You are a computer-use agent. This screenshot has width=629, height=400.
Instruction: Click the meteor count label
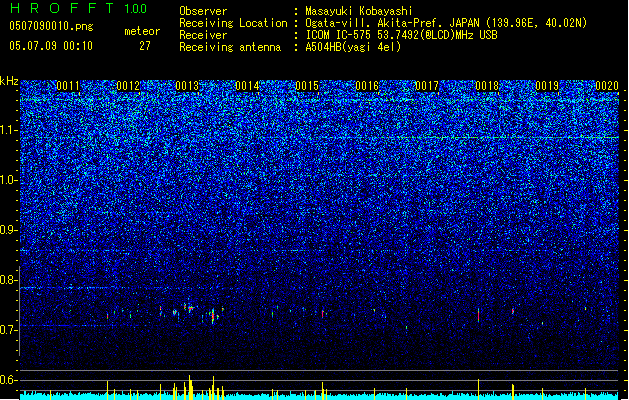[x=142, y=31]
